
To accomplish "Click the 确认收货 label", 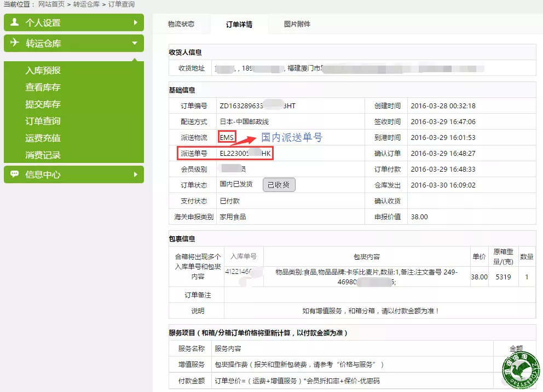I will 387,201.
